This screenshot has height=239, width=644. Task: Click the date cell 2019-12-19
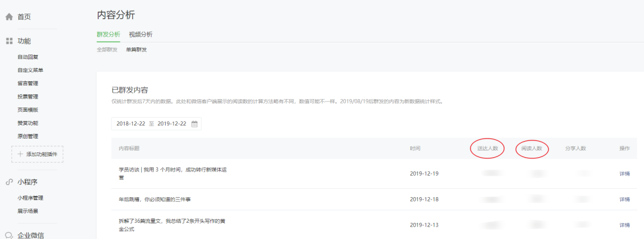pyautogui.click(x=425, y=174)
